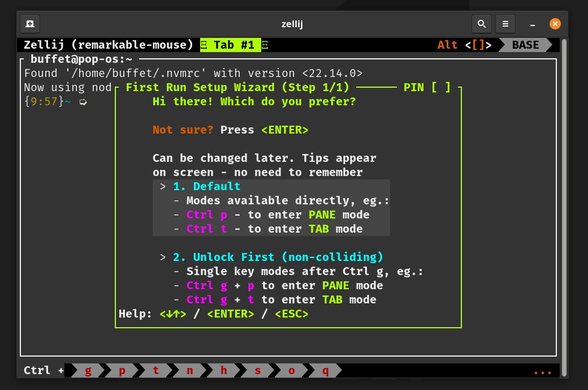Open the hamburger menu in the title bar

point(505,24)
